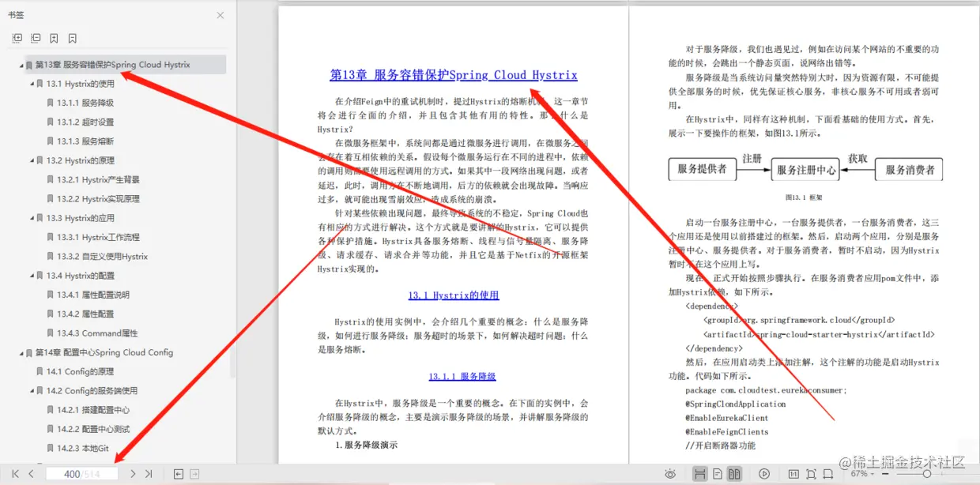
Task: Open bookmark 13.4.1 属性配置说明
Action: pyautogui.click(x=93, y=295)
